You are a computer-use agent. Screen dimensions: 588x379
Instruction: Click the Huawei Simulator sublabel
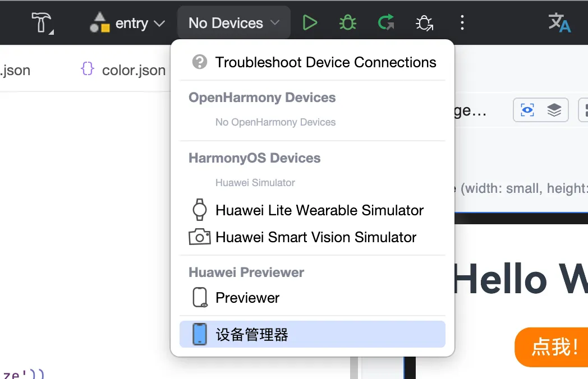tap(255, 183)
